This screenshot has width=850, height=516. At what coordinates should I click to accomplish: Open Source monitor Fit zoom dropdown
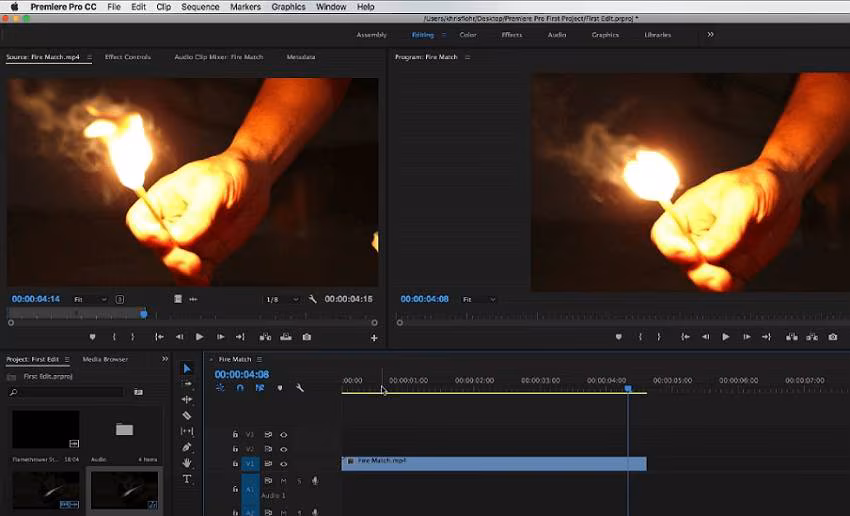(90, 299)
